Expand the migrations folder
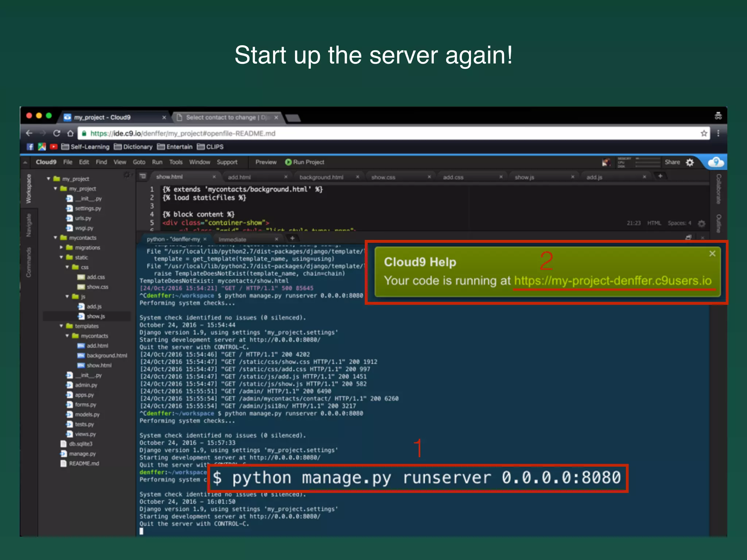This screenshot has height=560, width=747. [x=61, y=248]
